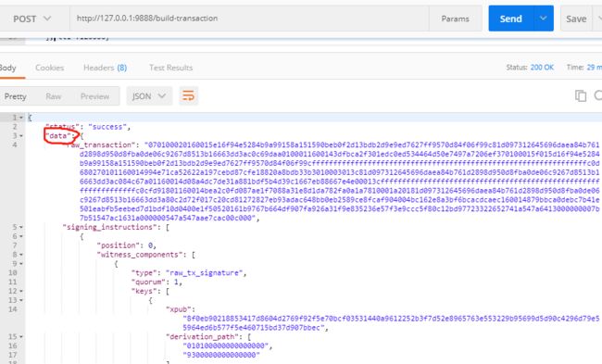
Task: Copy response with the clipboard icon
Action: 580,95
